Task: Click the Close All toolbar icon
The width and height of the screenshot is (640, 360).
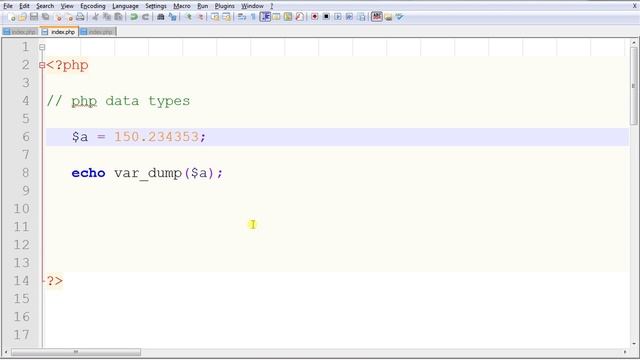Action: pos(69,17)
